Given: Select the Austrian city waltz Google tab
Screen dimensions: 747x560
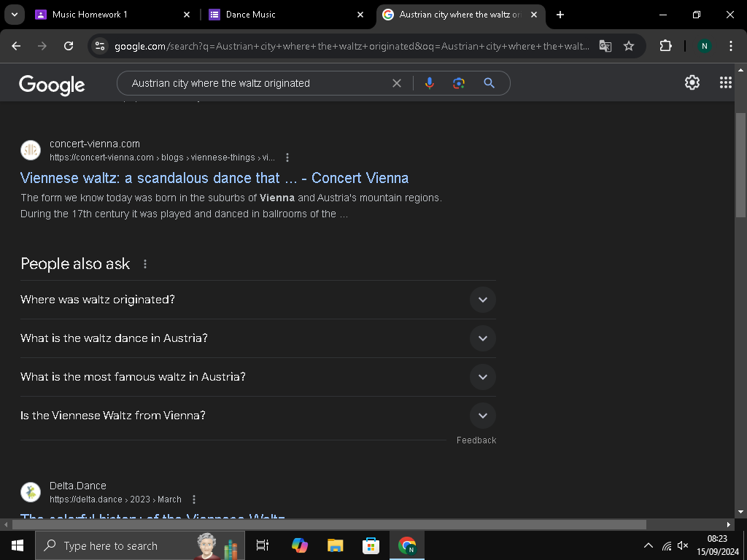Looking at the screenshot, I should (x=460, y=15).
